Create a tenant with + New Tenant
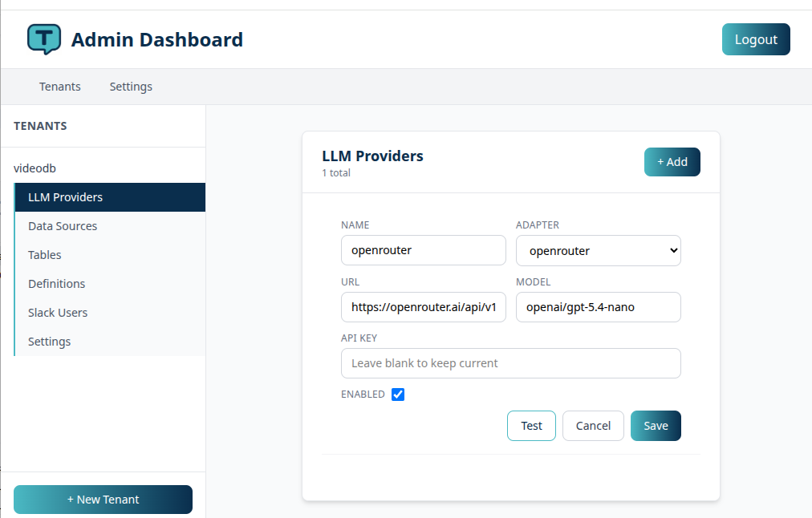Viewport: 812px width, 518px height. click(103, 499)
